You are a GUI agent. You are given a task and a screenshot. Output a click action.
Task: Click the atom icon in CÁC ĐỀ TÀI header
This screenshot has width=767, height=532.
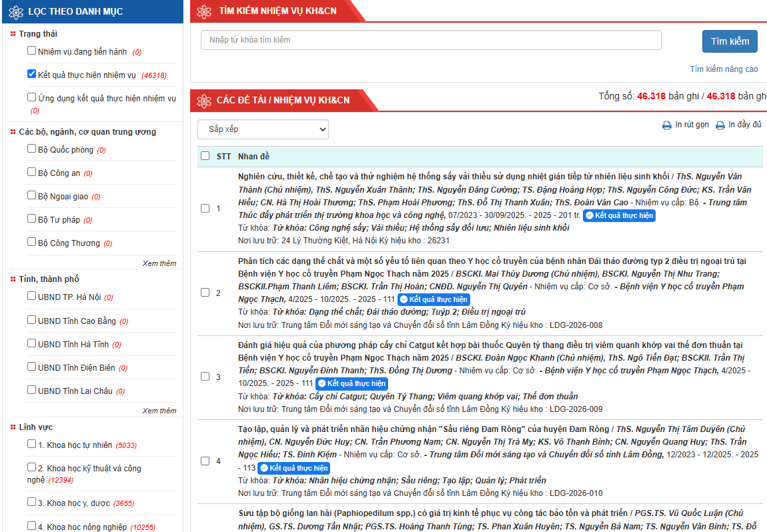[204, 101]
